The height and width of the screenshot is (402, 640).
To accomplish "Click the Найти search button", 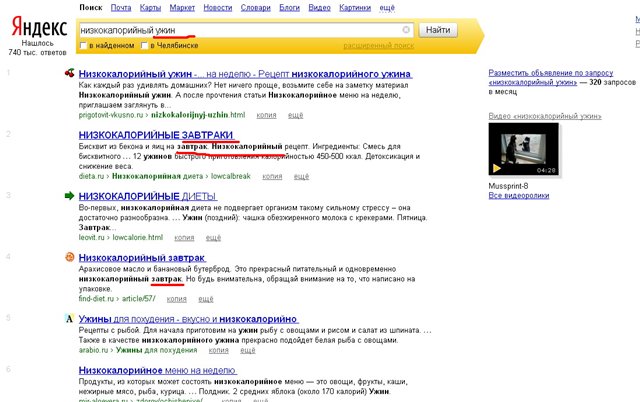I will (438, 30).
